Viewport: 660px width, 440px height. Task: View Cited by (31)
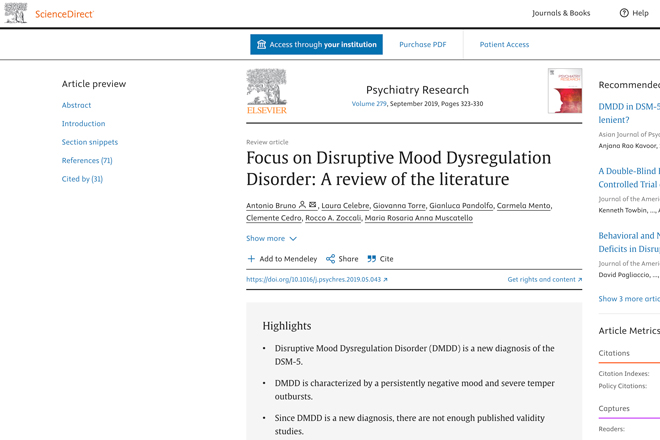82,179
